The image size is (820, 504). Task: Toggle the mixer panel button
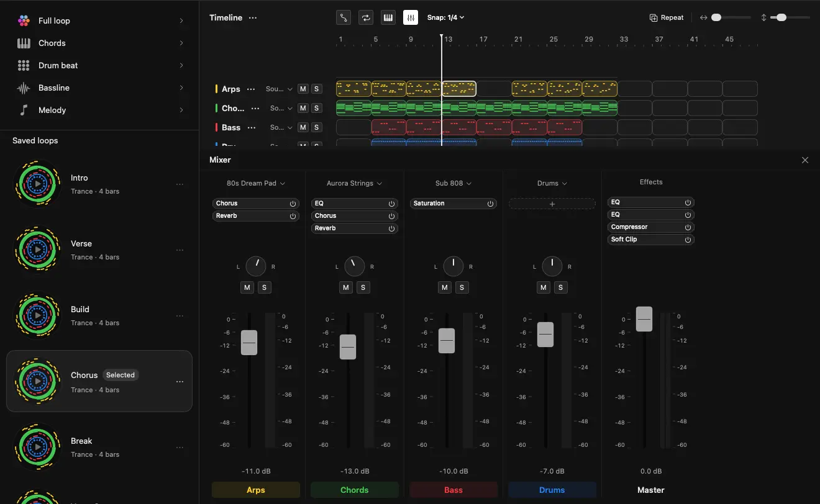[411, 17]
